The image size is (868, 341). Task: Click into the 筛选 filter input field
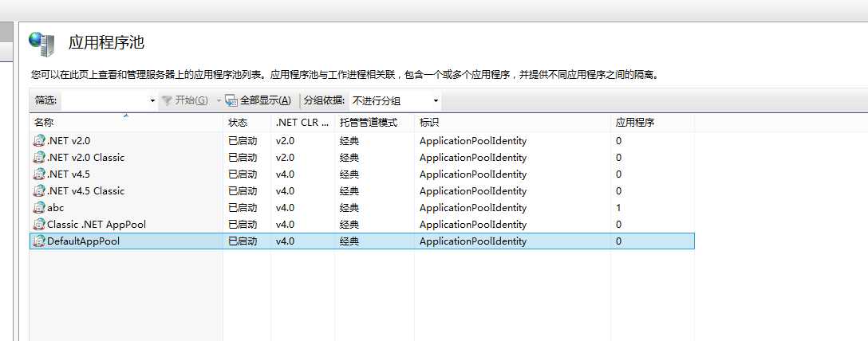[105, 101]
